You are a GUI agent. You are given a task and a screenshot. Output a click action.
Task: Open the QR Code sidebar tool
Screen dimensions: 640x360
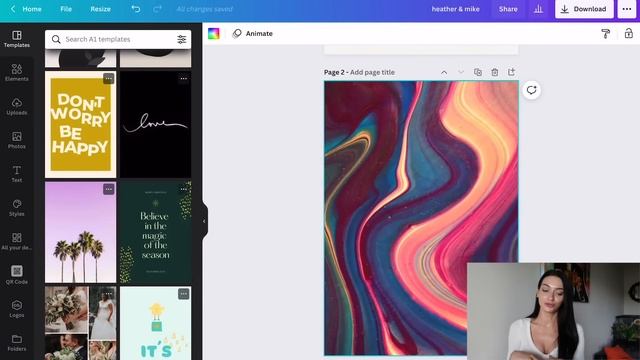17,275
